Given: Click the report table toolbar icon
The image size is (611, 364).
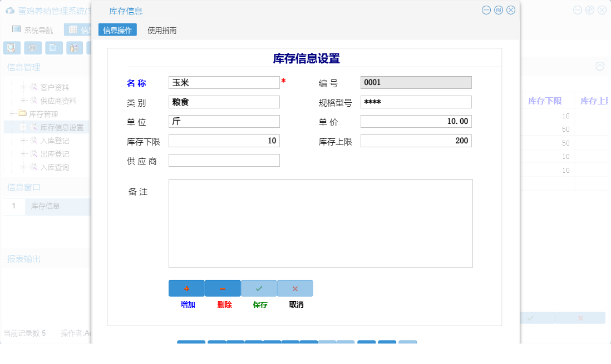Looking at the screenshot, I should point(33,48).
